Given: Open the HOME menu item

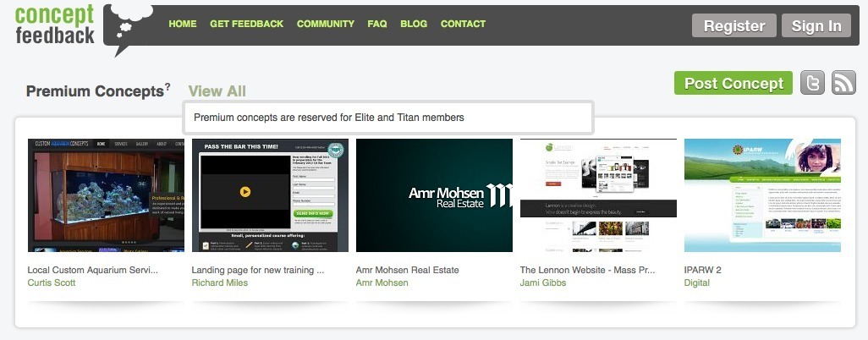Looking at the screenshot, I should tap(182, 24).
